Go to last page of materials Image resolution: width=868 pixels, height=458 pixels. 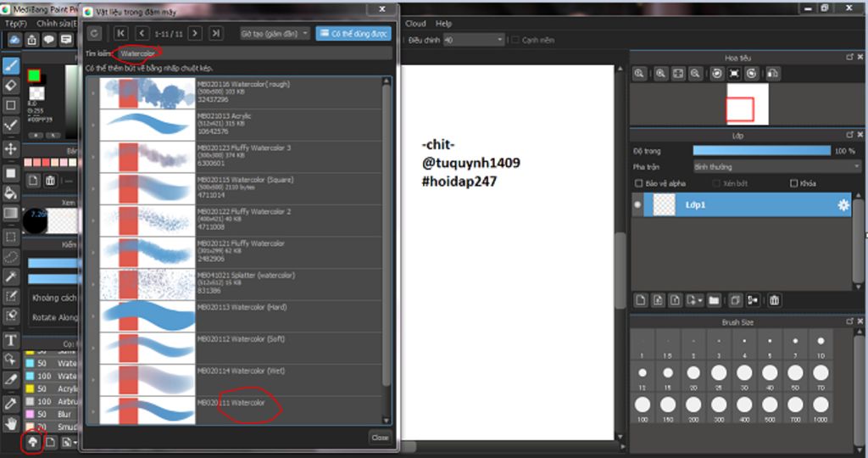click(216, 33)
